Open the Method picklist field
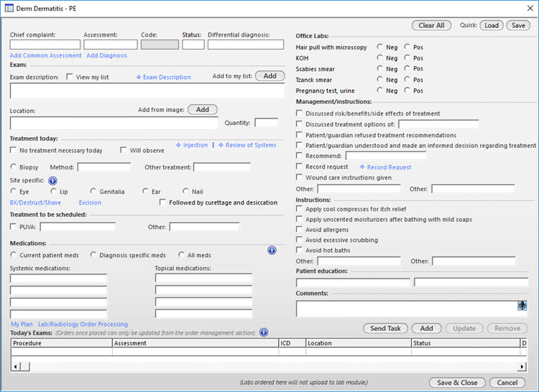This screenshot has width=539, height=392. 104,167
